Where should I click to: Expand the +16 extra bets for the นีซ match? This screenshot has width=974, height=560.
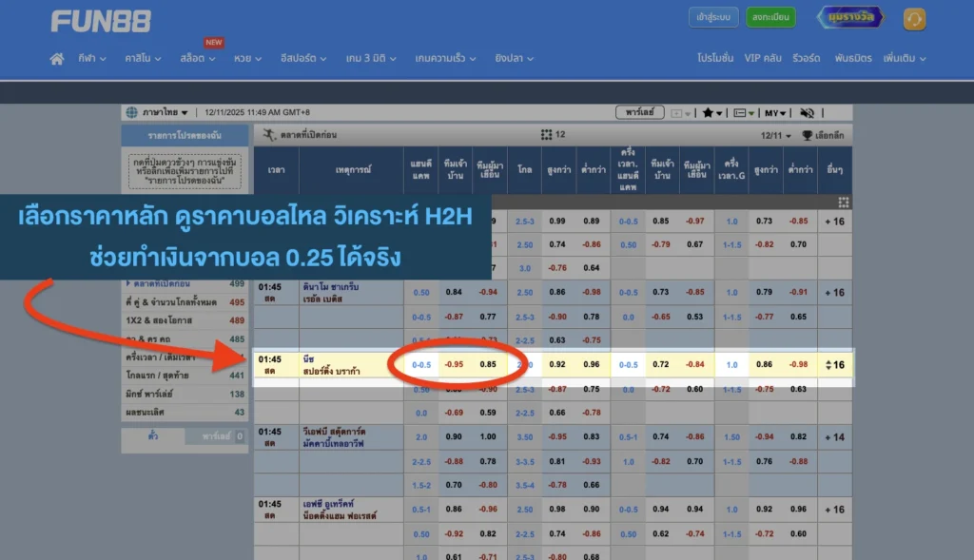pos(834,362)
